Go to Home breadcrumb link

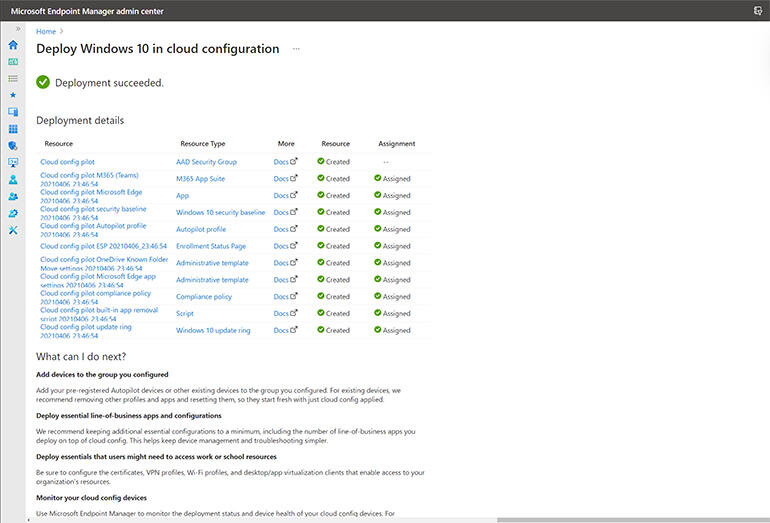pos(46,31)
